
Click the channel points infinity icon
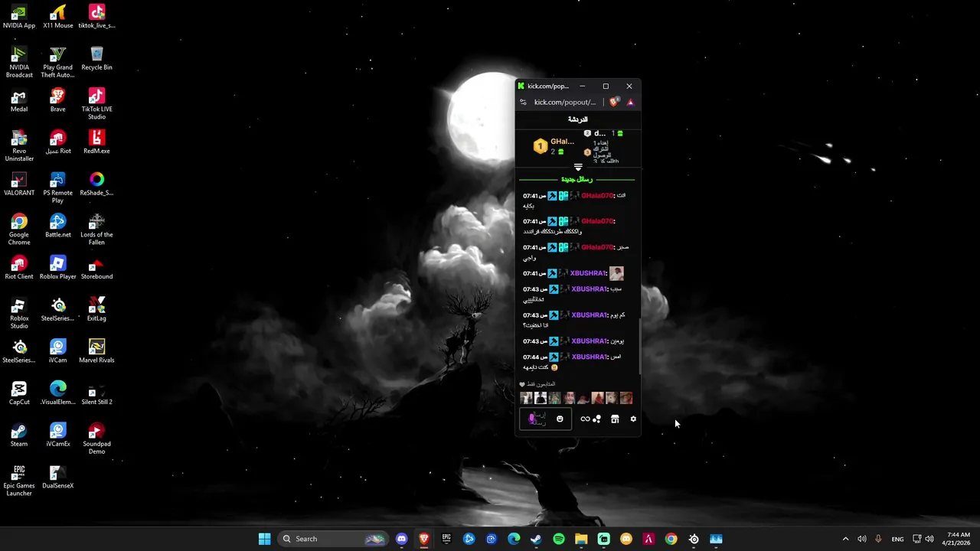tap(585, 419)
